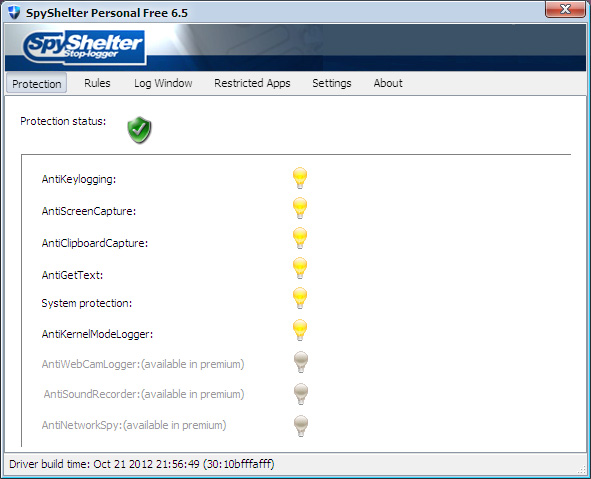Image resolution: width=591 pixels, height=479 pixels.
Task: Click the greyed AntiWebCamLogger bulb icon
Action: click(301, 362)
